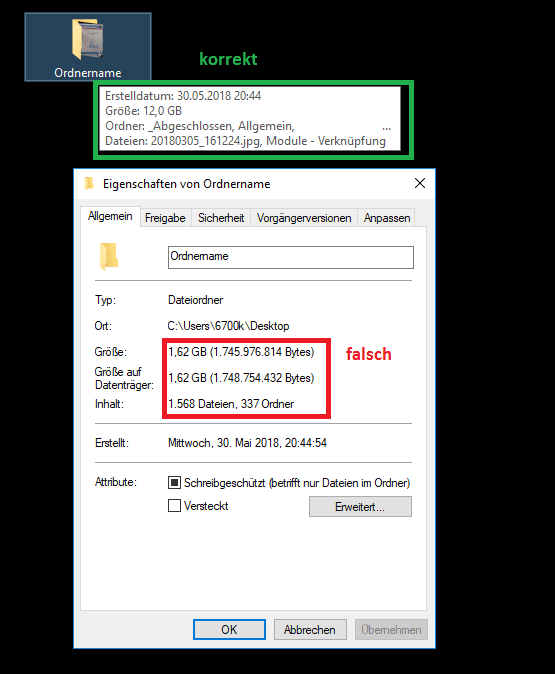Screen dimensions: 555x674
Task: Open the Anpassen tab
Action: (387, 218)
